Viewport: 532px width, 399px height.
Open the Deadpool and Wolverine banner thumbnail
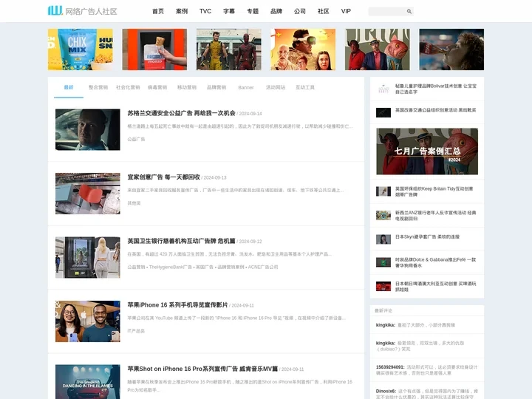228,50
